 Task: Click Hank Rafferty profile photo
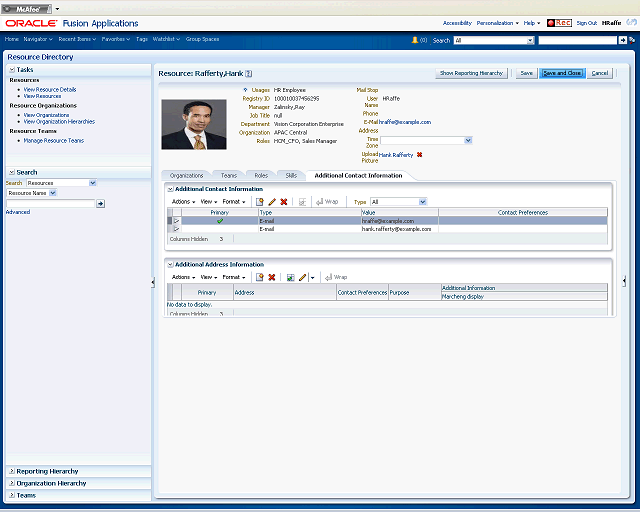pyautogui.click(x=194, y=125)
